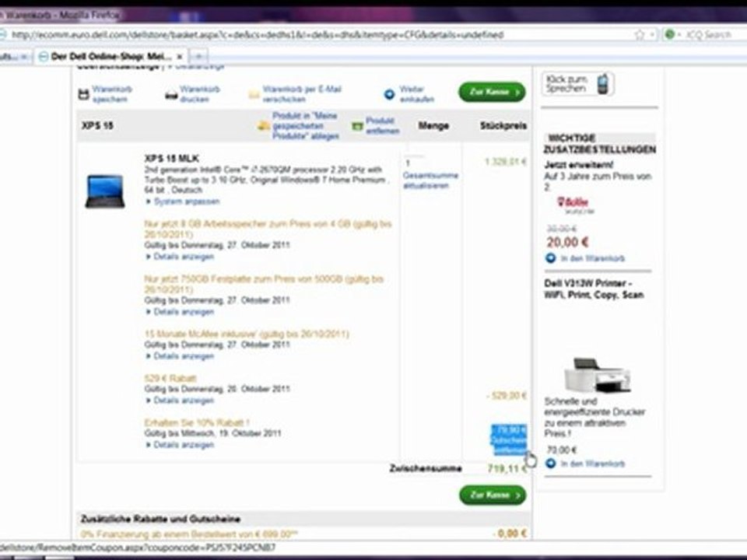Open Warenkorb drucken link
The width and height of the screenshot is (747, 560).
coord(200,94)
